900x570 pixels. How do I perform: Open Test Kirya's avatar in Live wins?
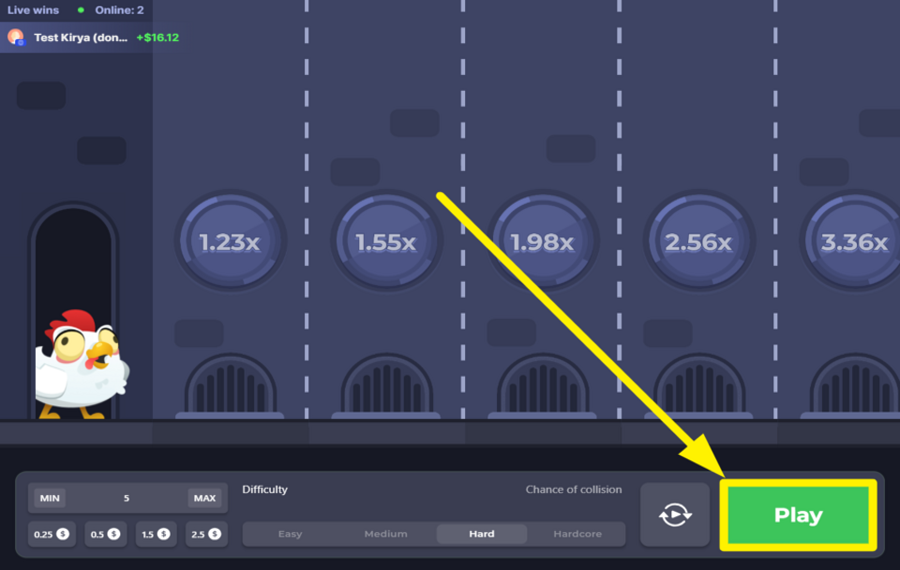(x=16, y=37)
